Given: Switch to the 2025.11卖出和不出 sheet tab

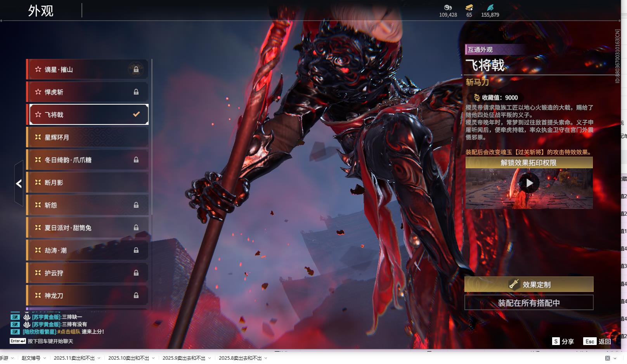Looking at the screenshot, I should pos(74,358).
